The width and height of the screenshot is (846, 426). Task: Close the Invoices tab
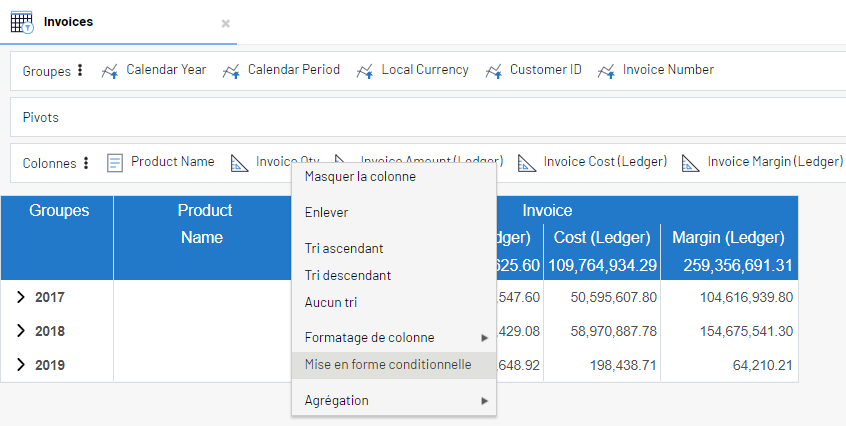coord(225,23)
